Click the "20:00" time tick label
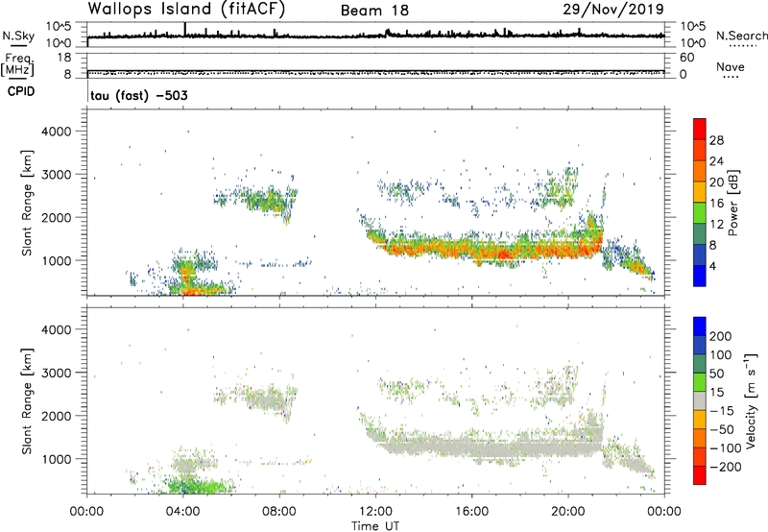The width and height of the screenshot is (768, 532). point(568,512)
